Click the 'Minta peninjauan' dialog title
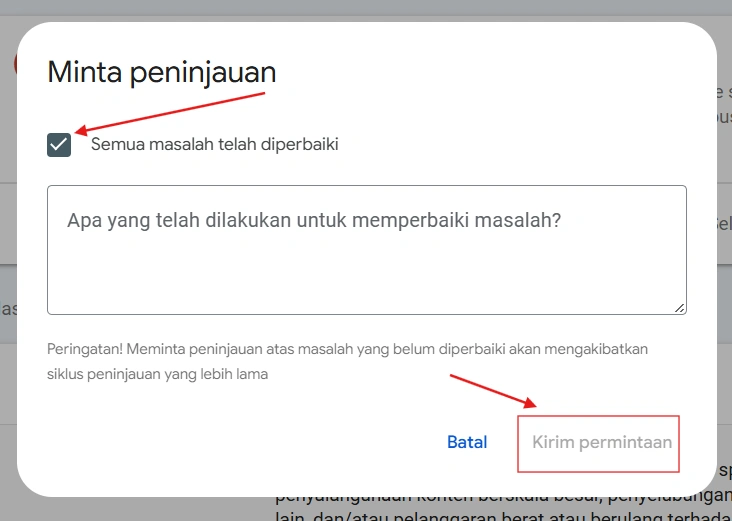This screenshot has height=521, width=732. 162,72
